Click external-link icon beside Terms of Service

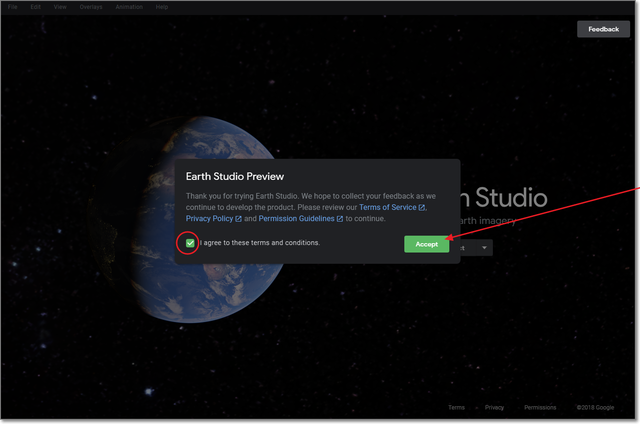[422, 207]
